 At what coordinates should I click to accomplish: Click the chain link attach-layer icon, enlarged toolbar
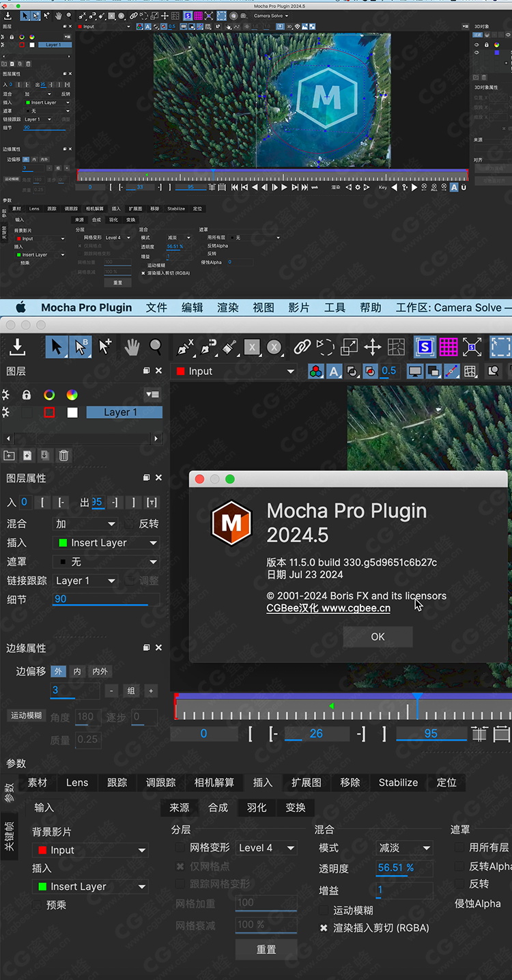[302, 347]
